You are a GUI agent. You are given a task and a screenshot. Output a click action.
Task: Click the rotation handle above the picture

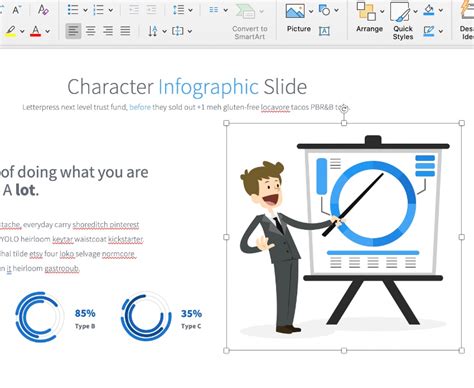click(344, 108)
